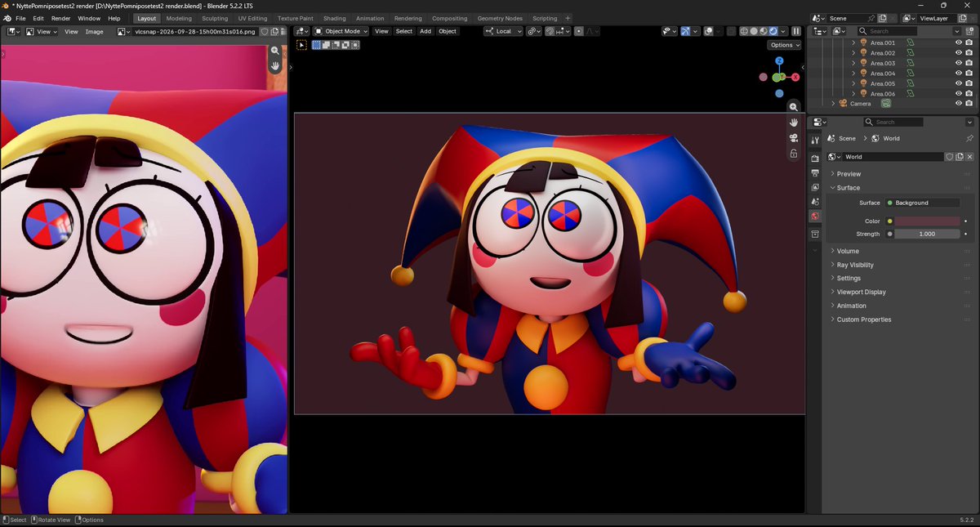Open the viewport Select menu
Screen dimensions: 980x527
404,31
